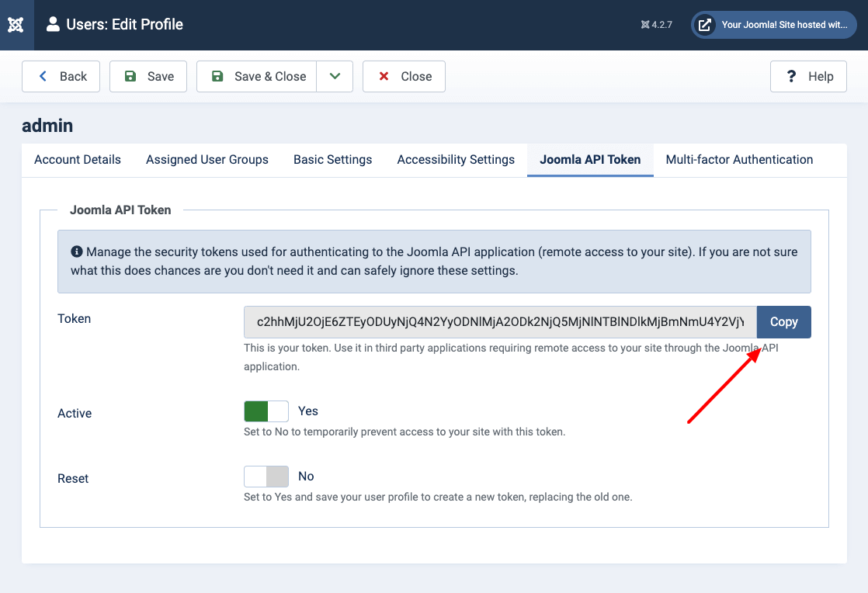Toggle the Reset switch
This screenshot has width=868, height=593.
(x=266, y=477)
